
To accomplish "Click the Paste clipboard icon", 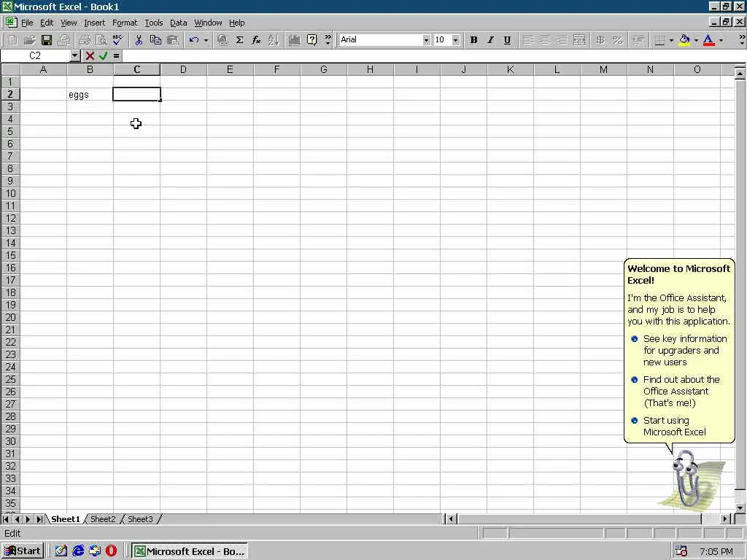I will [x=173, y=40].
